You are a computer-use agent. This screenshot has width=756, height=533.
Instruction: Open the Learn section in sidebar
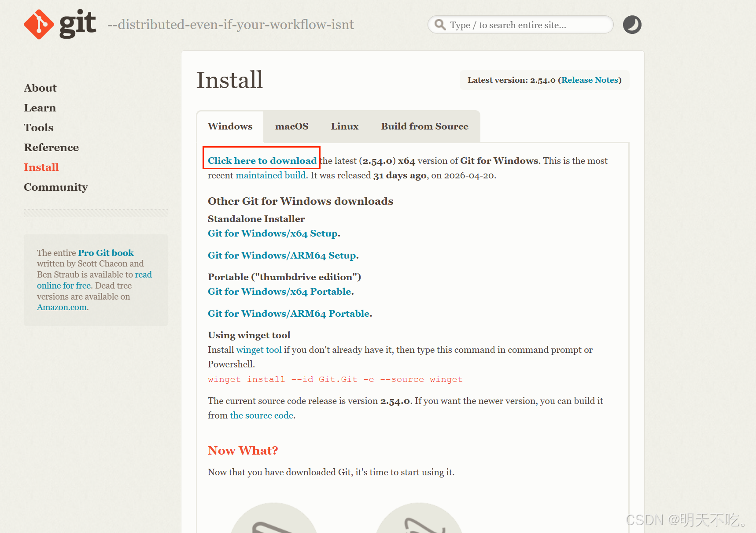coord(40,108)
